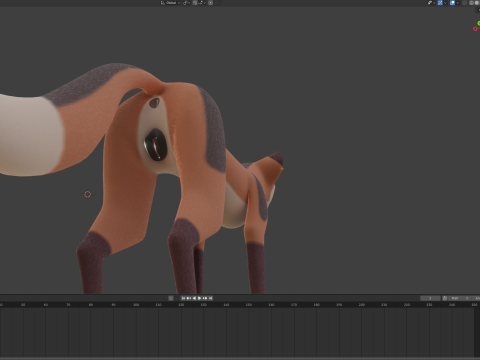This screenshot has width=480, height=360.
Task: Open the overlays options arrow
Action: (457, 3)
